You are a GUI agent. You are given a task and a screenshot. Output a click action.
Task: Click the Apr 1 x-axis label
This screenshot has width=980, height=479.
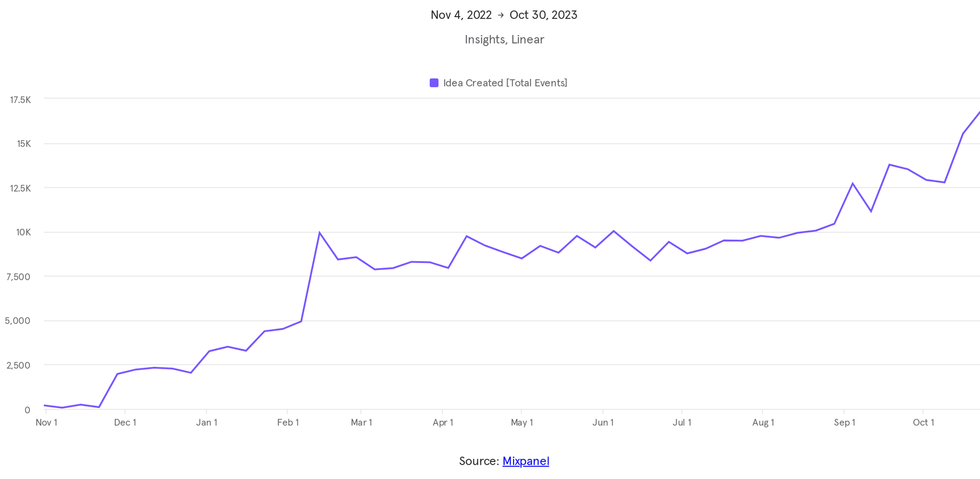(442, 422)
